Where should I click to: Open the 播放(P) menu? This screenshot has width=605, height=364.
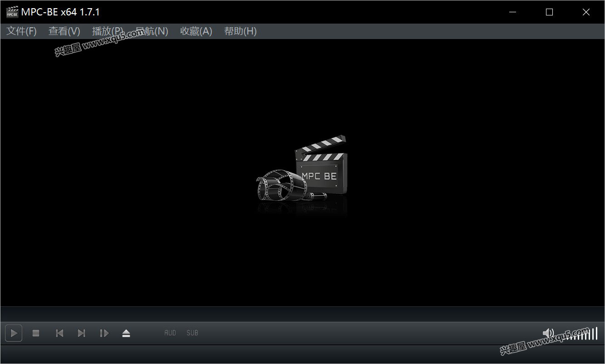[x=108, y=31]
